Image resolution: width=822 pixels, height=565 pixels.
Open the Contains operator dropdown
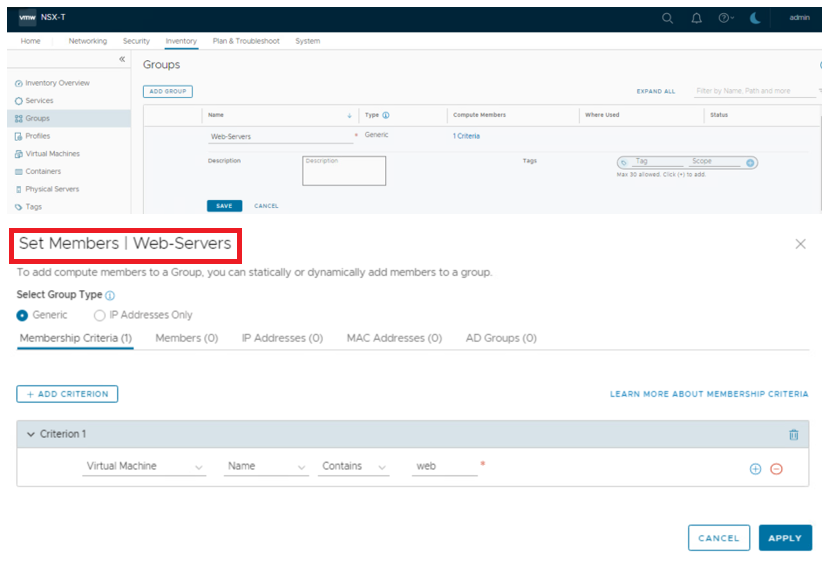click(354, 467)
